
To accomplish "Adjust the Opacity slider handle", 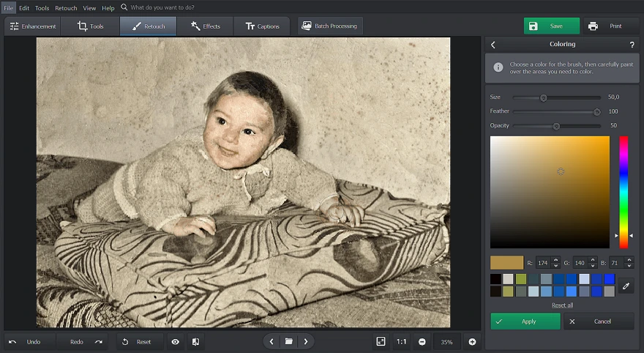I will point(556,126).
